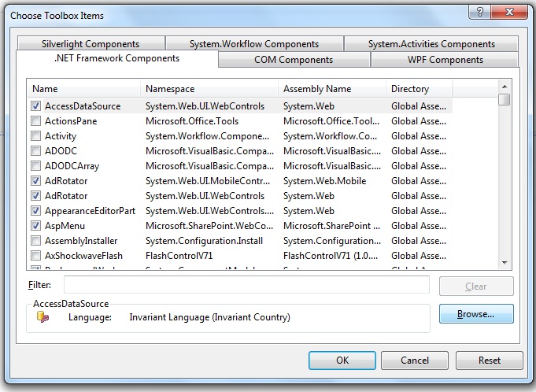Click the disabled Clear filter button
536x392 pixels.
pos(476,286)
